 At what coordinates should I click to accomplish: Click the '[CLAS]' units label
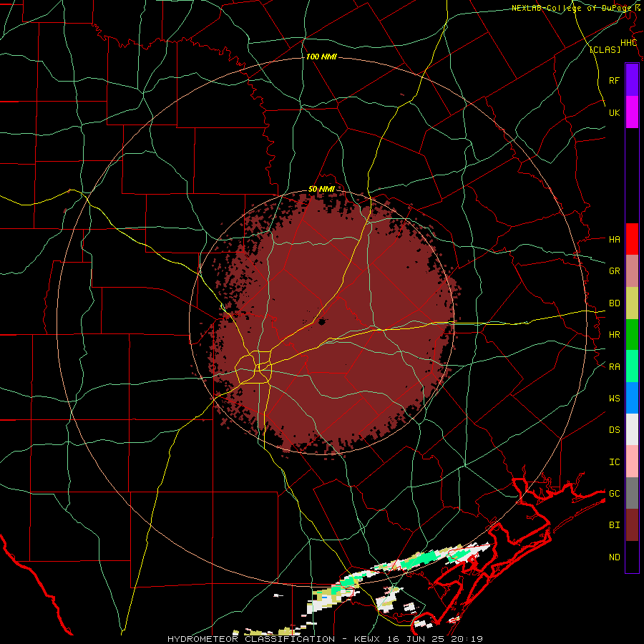(605, 49)
